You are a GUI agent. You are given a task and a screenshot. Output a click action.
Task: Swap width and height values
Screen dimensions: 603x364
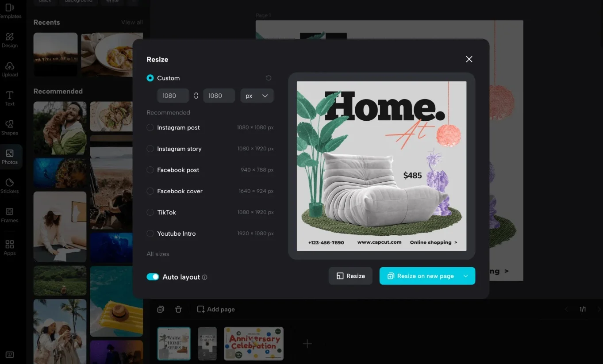[196, 96]
